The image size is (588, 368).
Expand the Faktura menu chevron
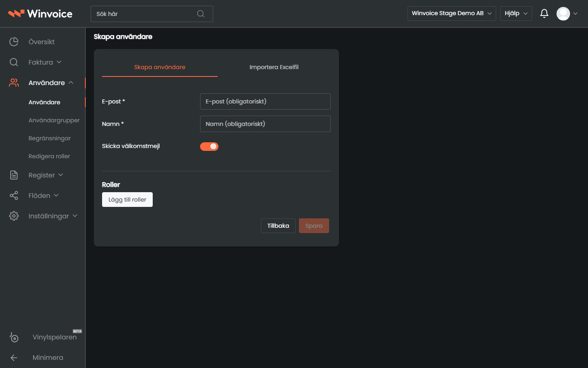59,62
